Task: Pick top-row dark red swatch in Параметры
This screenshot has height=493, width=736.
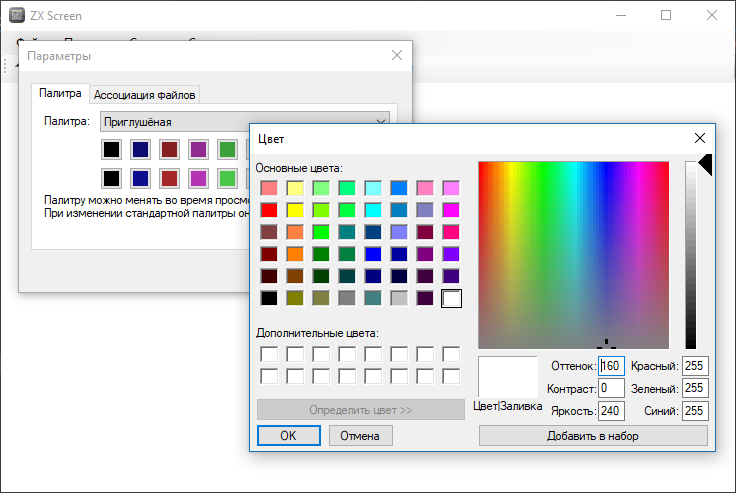Action: 169,150
